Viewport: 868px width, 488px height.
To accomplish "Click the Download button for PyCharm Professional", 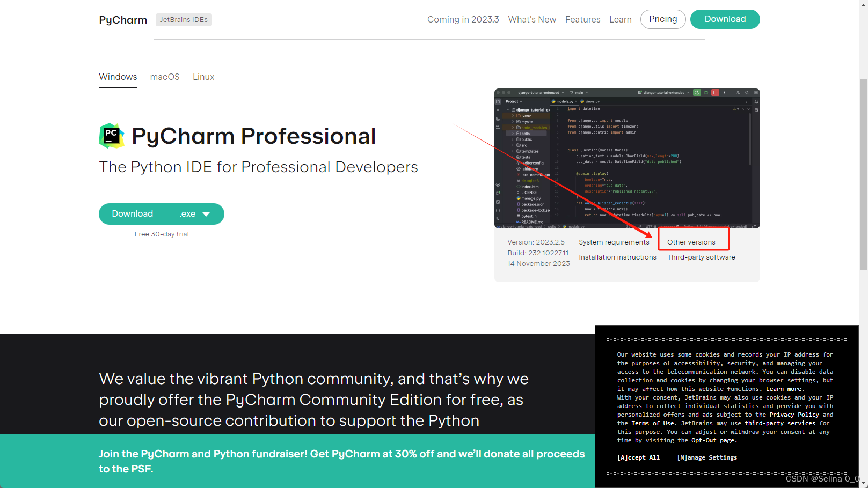I will [x=132, y=213].
